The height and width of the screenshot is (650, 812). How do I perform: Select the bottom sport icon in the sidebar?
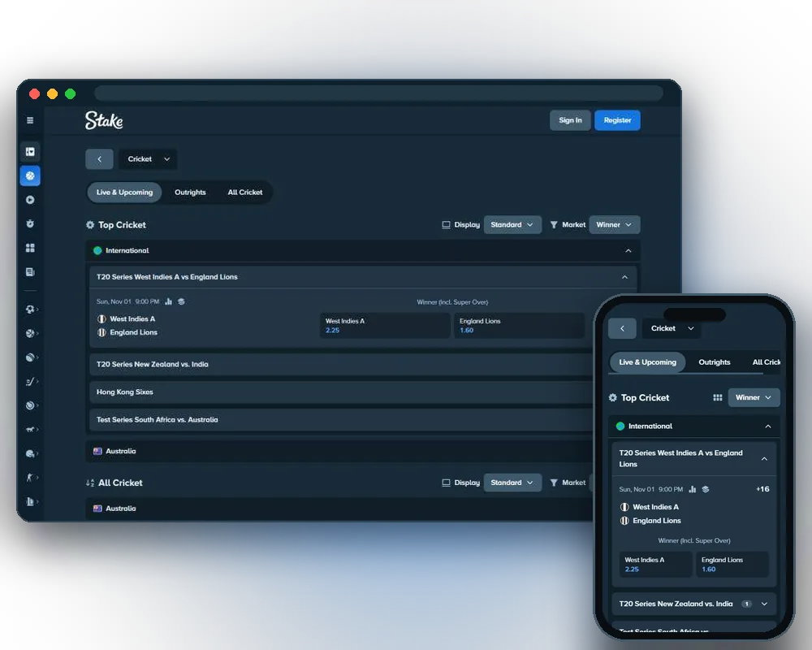click(30, 501)
